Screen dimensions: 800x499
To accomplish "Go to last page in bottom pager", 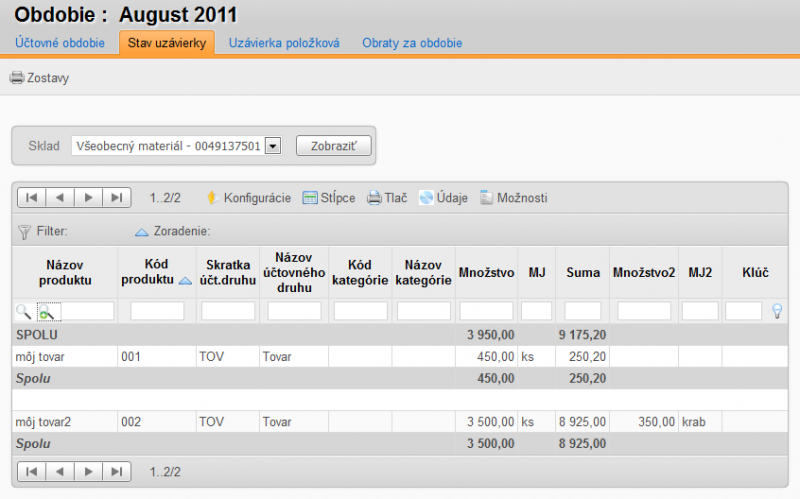I will pyautogui.click(x=117, y=471).
